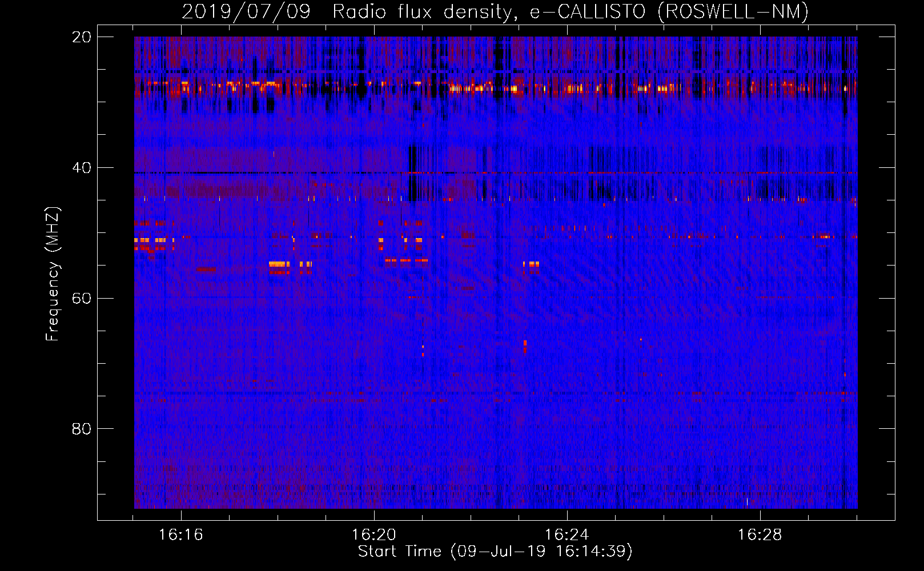Click the 16:24 time tick label
924x571 pixels.
[x=567, y=535]
